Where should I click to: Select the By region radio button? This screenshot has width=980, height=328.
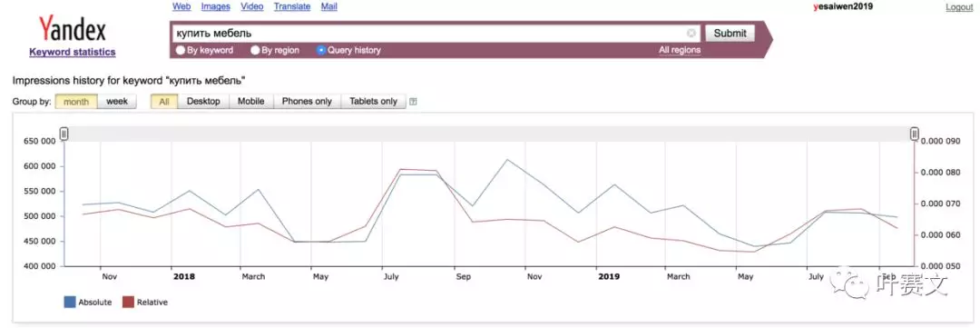tap(255, 50)
